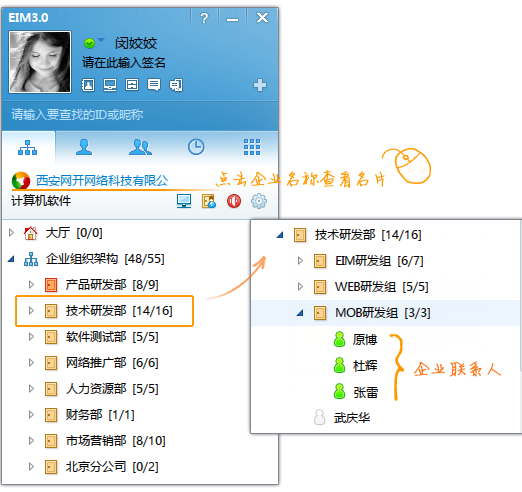The image size is (522, 492).
Task: Click the green online status icon
Action: (89, 43)
